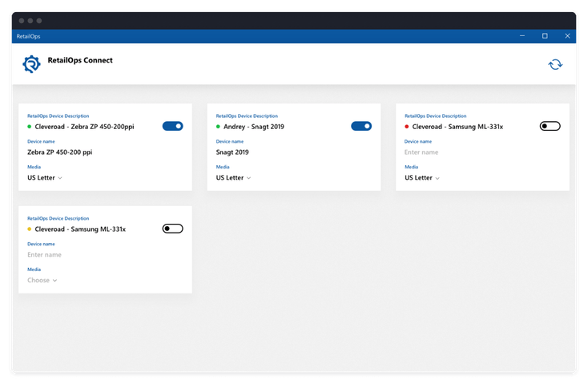Open US Letter media dropdown on Zebra card
The image size is (588, 385).
click(x=45, y=178)
